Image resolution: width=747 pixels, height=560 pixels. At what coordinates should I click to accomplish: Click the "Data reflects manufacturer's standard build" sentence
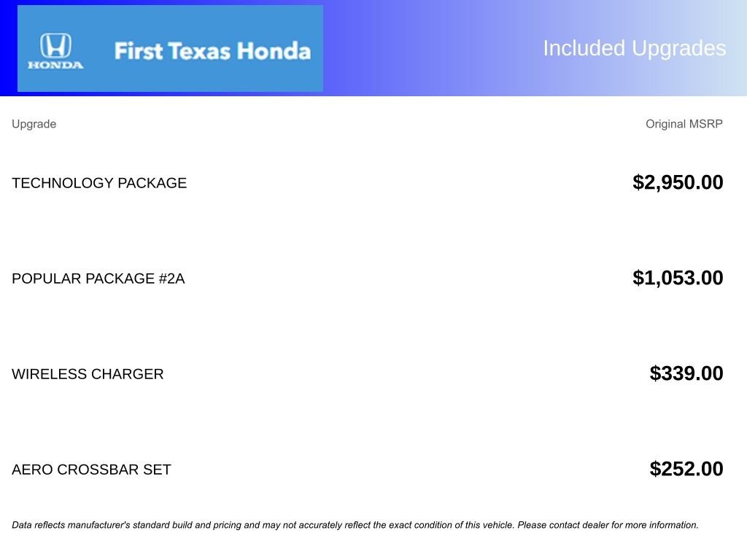click(x=263, y=525)
